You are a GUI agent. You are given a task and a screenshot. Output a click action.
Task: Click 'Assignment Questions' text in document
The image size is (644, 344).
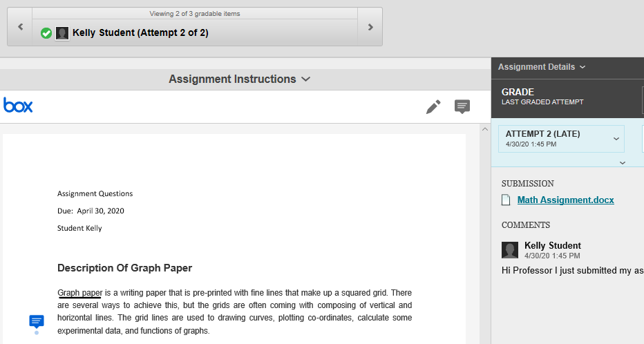tap(95, 193)
